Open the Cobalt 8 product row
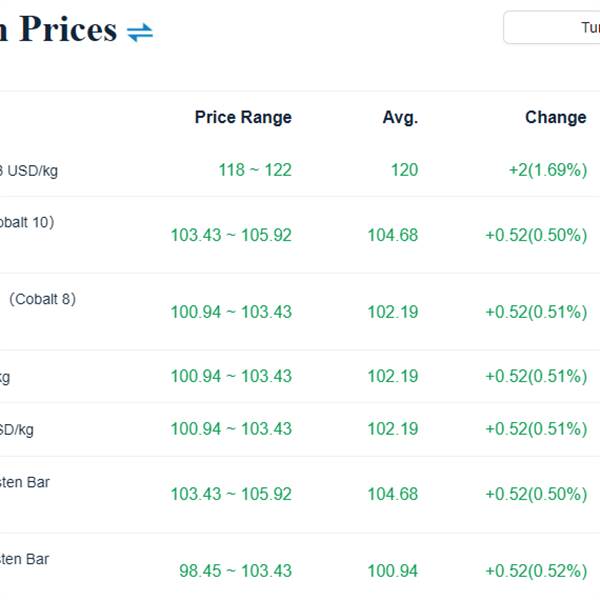The image size is (600, 600). tap(42, 299)
